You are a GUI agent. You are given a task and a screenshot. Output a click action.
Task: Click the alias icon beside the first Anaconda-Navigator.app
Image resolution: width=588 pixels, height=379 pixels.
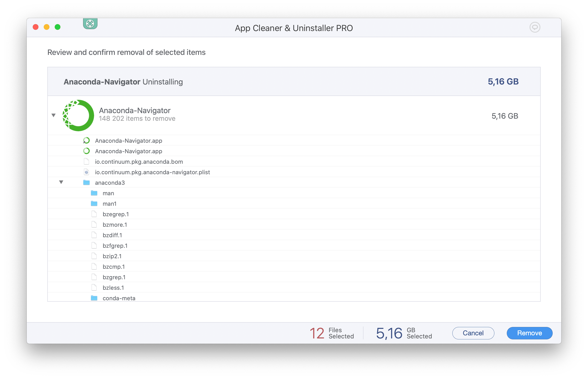click(86, 140)
